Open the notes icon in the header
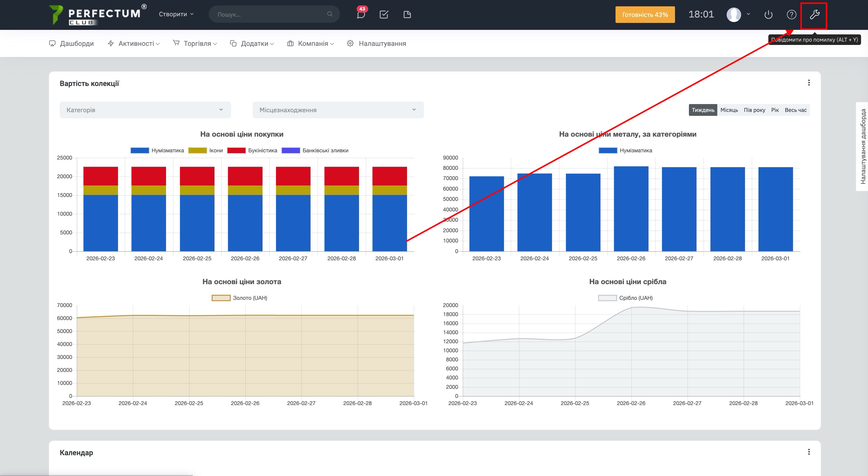The image size is (868, 476). click(407, 14)
